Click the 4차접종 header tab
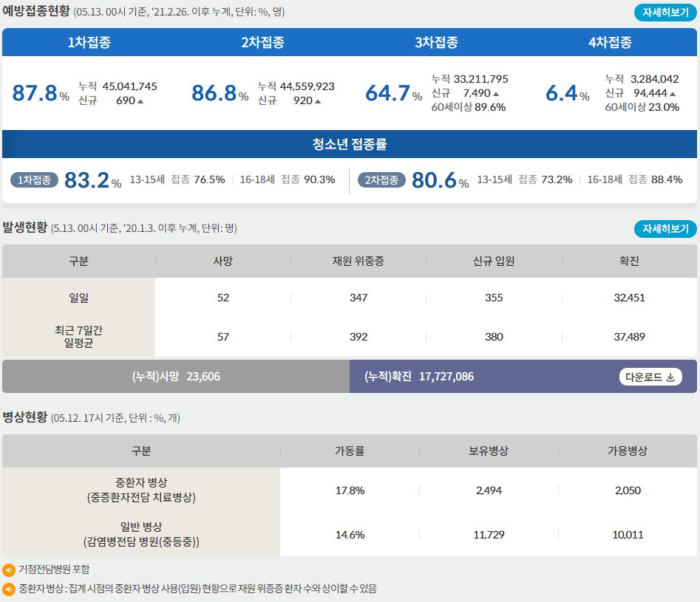The height and width of the screenshot is (602, 700). (x=610, y=42)
